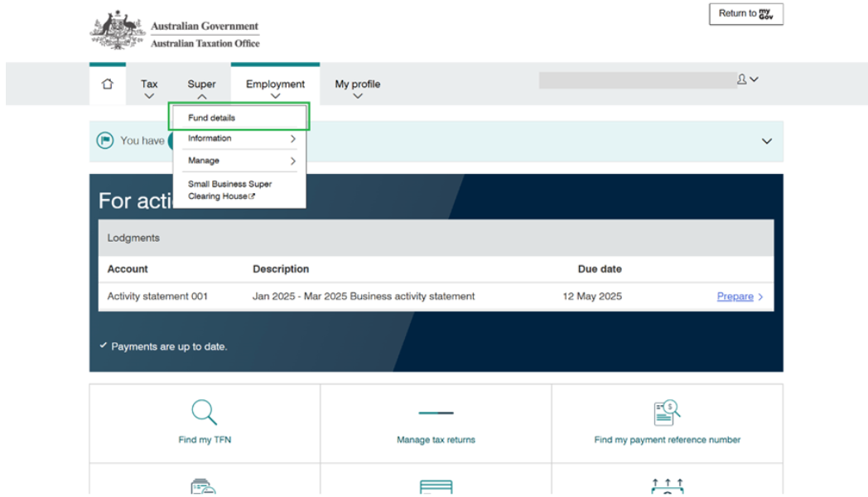Click the chevron under My profile

click(358, 96)
